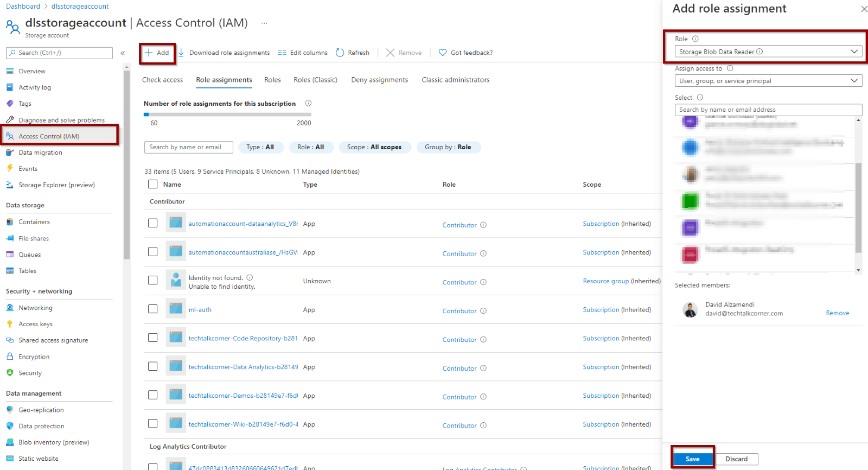This screenshot has width=868, height=470.
Task: Switch to the Role assignments tab
Action: (224, 80)
